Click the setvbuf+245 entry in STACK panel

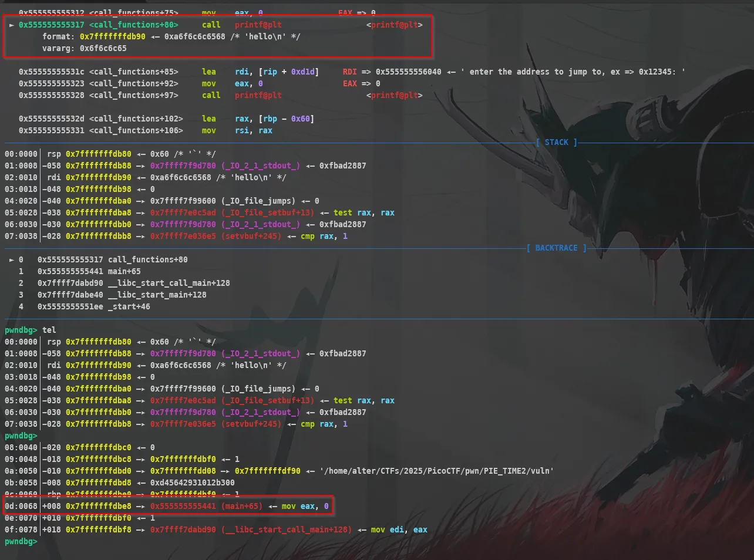(251, 236)
